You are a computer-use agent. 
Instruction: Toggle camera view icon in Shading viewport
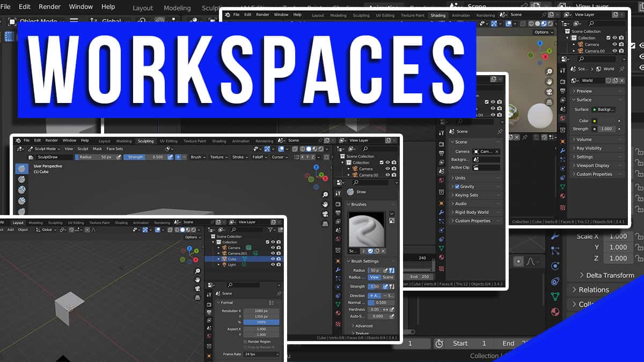[549, 92]
